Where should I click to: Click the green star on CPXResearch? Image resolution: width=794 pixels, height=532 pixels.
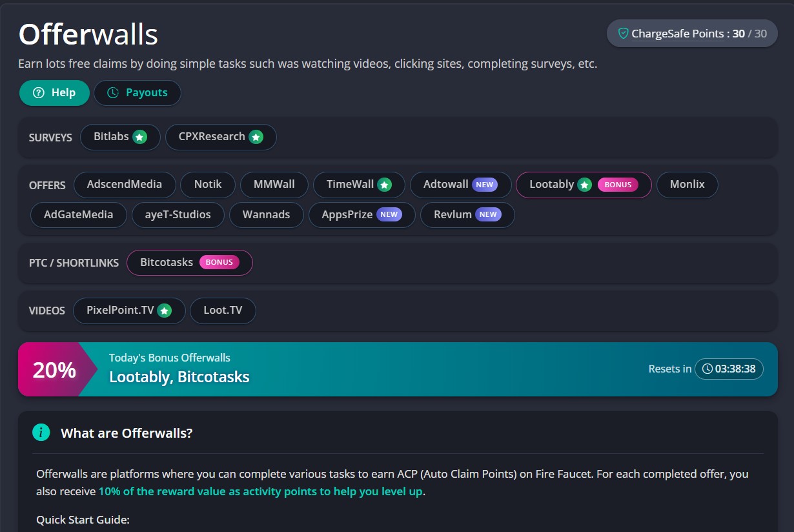click(256, 137)
